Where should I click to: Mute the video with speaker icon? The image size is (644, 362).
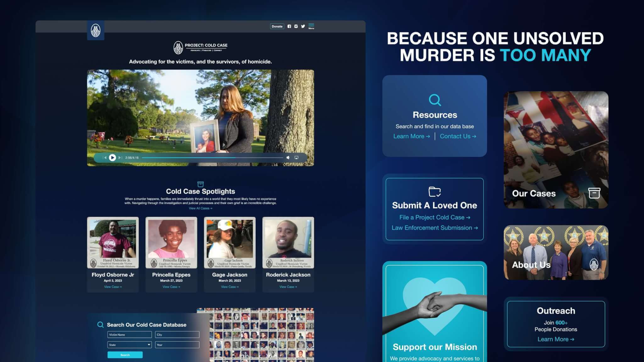click(288, 158)
